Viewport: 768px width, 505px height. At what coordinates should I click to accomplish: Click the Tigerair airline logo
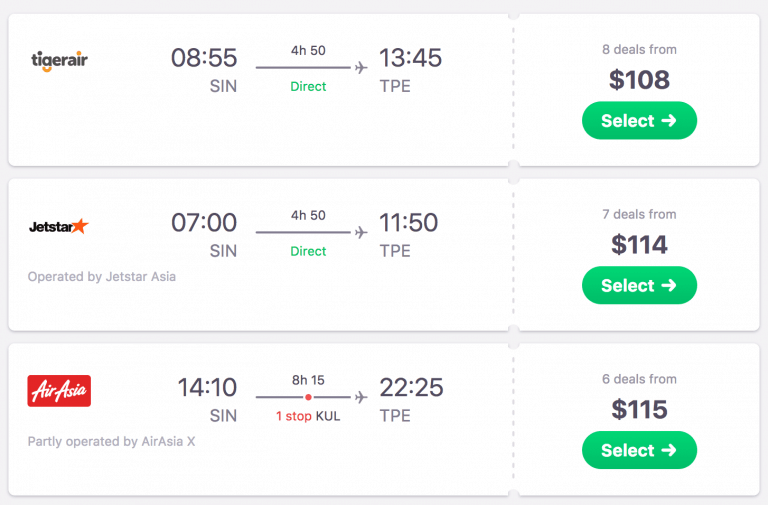click(60, 61)
